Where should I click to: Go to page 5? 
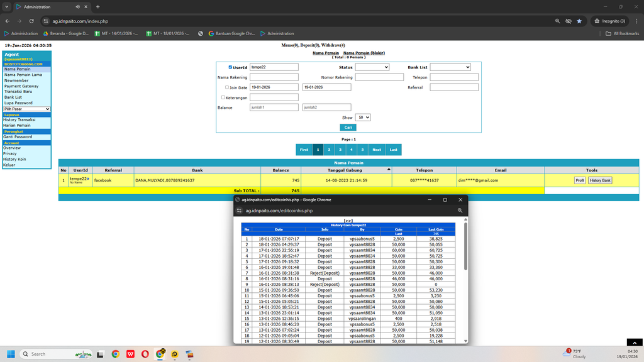[362, 150]
